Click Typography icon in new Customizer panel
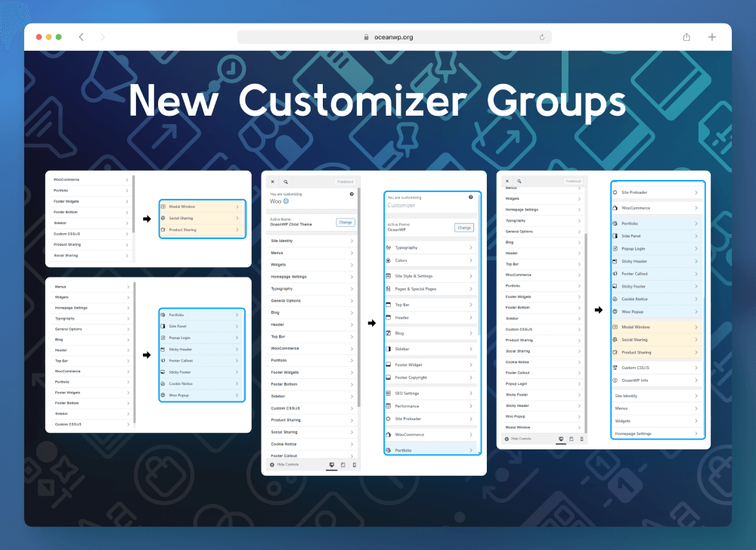756x550 pixels. [389, 247]
